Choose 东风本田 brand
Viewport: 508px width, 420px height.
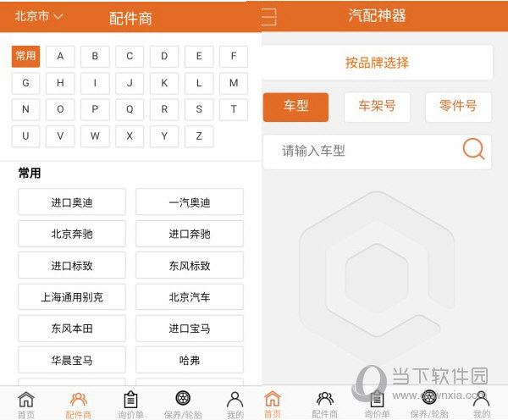tap(72, 329)
